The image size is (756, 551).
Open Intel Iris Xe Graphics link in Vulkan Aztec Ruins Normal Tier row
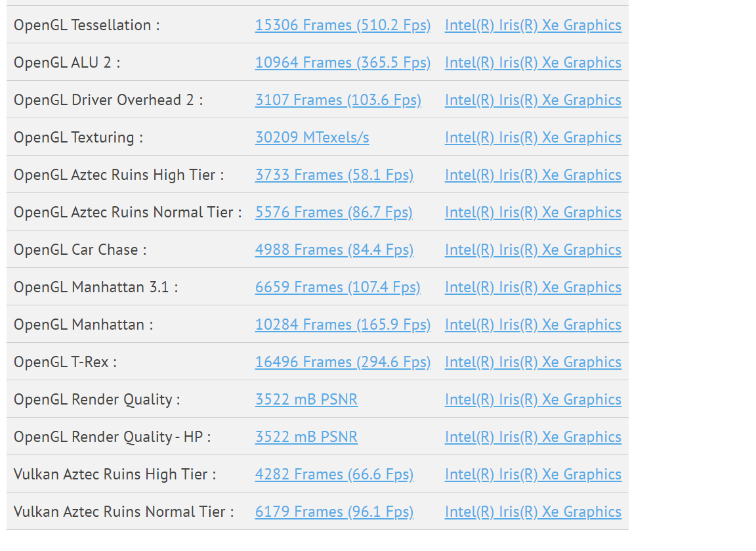point(533,512)
